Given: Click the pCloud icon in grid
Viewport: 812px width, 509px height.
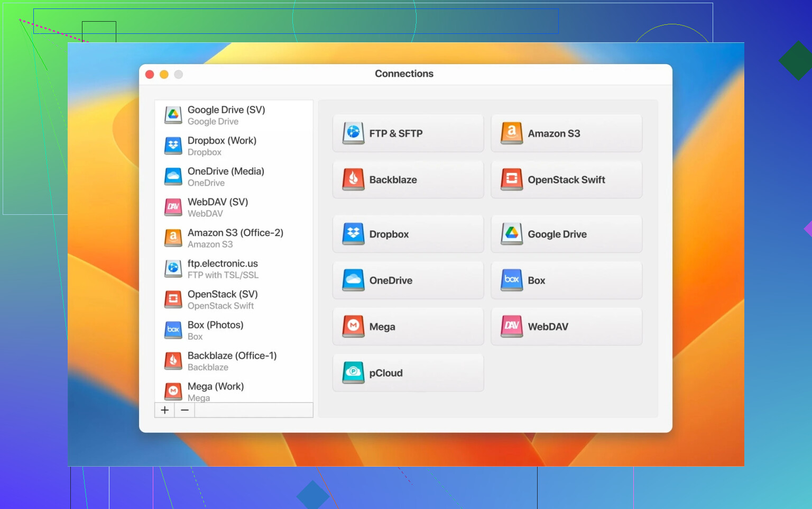Looking at the screenshot, I should (353, 372).
